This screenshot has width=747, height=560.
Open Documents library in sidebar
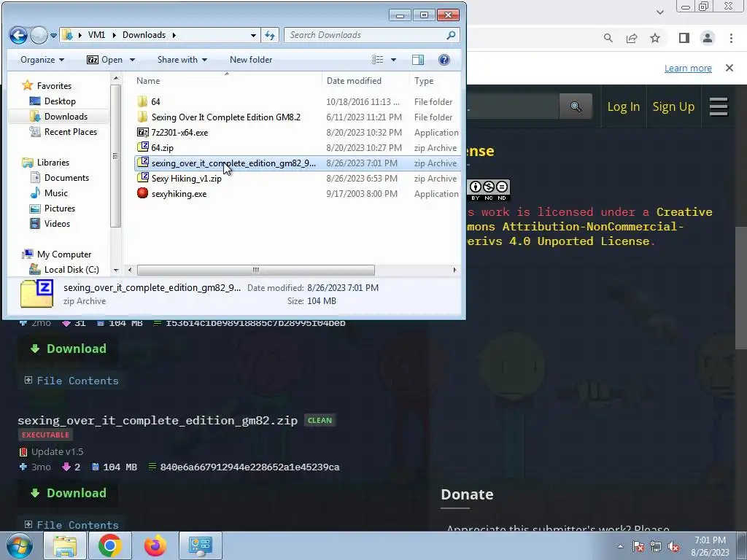pyautogui.click(x=66, y=178)
